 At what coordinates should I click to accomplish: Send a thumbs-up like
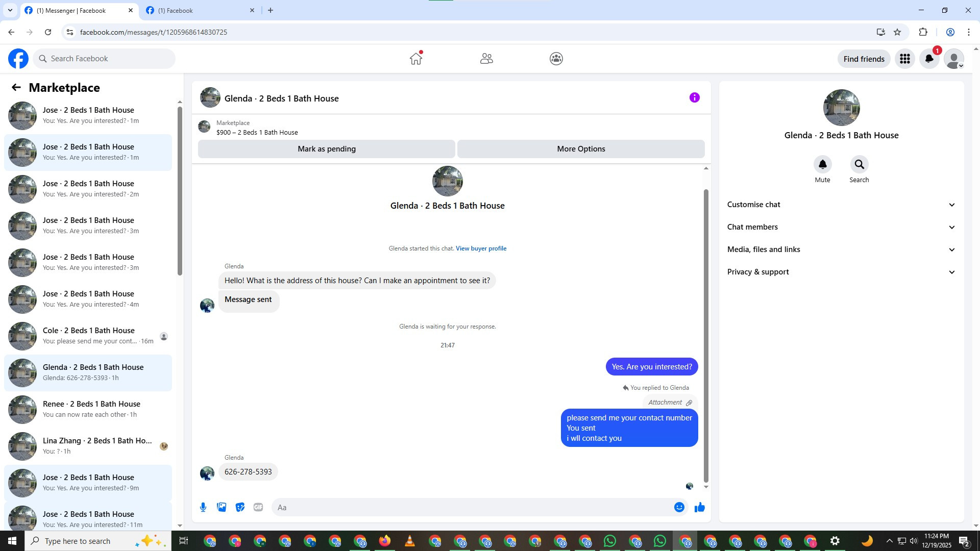699,507
